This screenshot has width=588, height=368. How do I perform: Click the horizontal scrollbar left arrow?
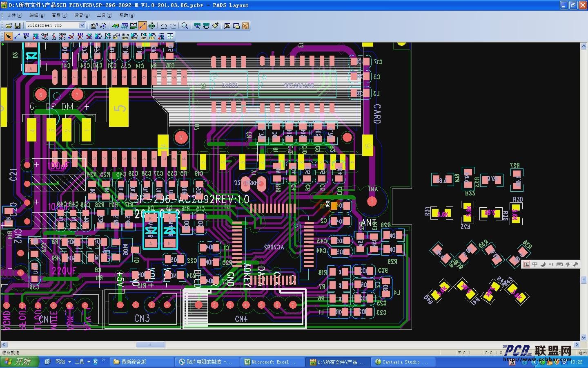click(x=3, y=345)
